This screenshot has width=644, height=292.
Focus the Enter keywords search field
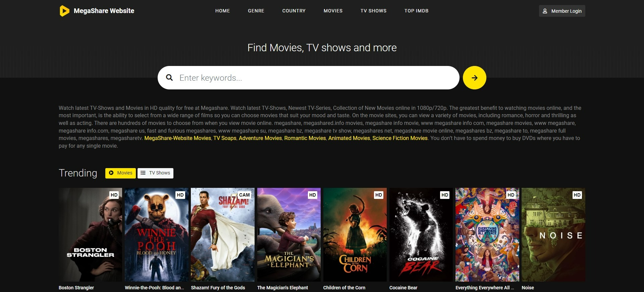point(308,78)
